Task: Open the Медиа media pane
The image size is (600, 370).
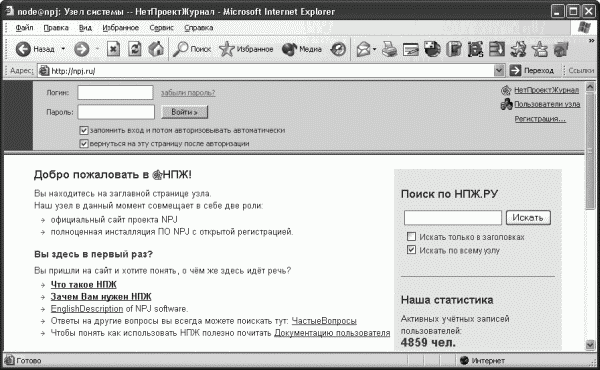Action: coord(302,49)
